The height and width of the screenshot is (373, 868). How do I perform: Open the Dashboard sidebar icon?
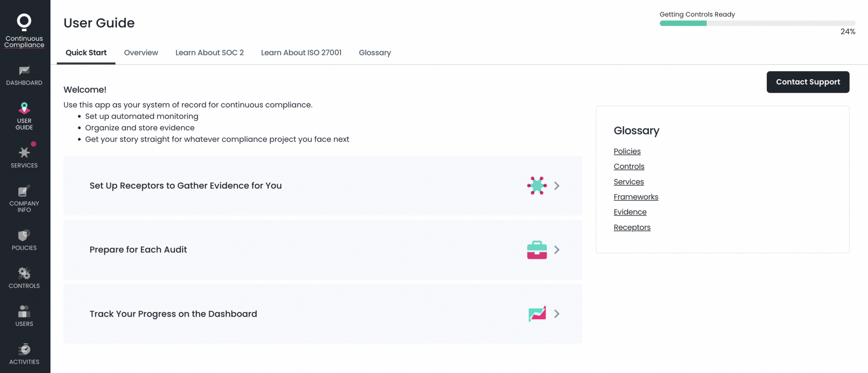click(24, 71)
